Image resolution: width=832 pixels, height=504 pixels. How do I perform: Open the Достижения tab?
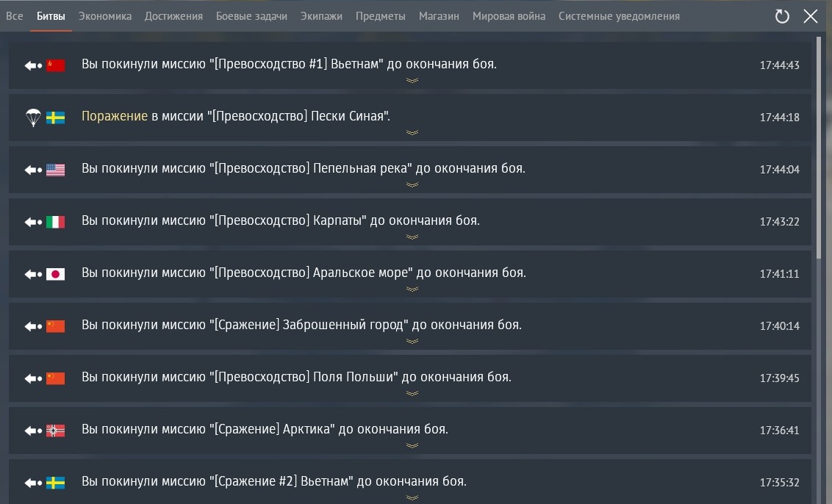point(173,16)
